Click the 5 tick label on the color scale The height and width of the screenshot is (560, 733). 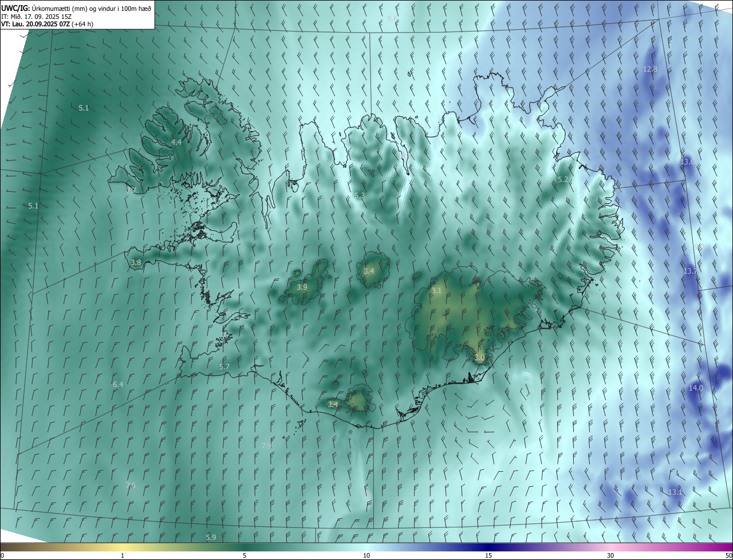pyautogui.click(x=245, y=555)
